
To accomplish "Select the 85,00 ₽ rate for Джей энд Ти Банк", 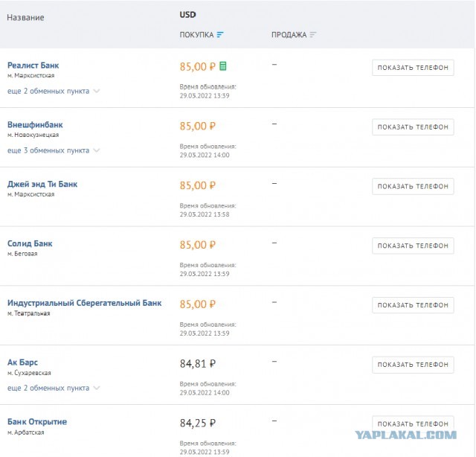I will tap(198, 185).
